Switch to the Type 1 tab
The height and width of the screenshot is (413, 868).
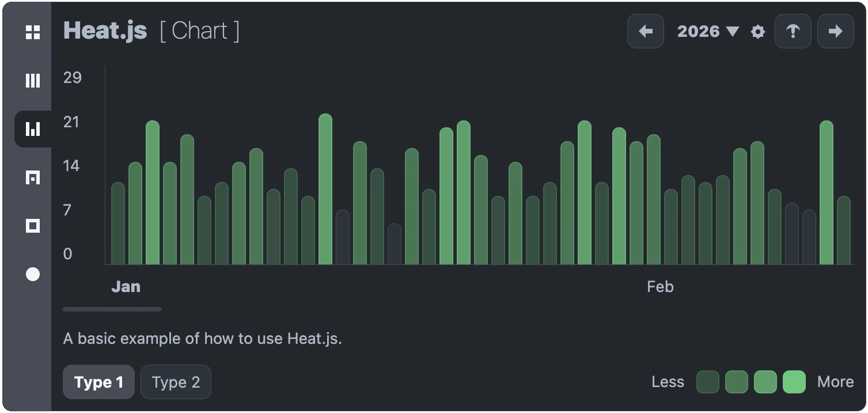[98, 382]
